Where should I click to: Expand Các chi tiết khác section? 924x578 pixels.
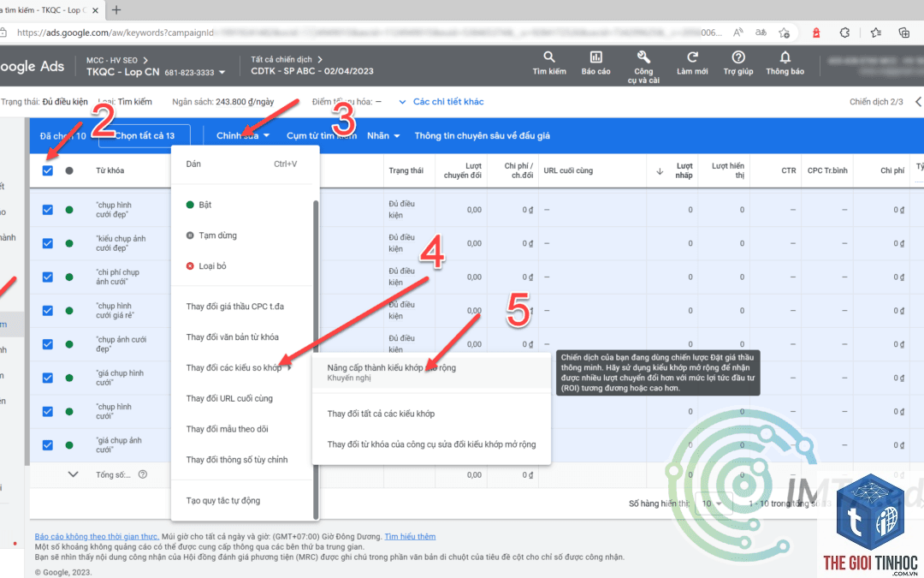tap(441, 101)
